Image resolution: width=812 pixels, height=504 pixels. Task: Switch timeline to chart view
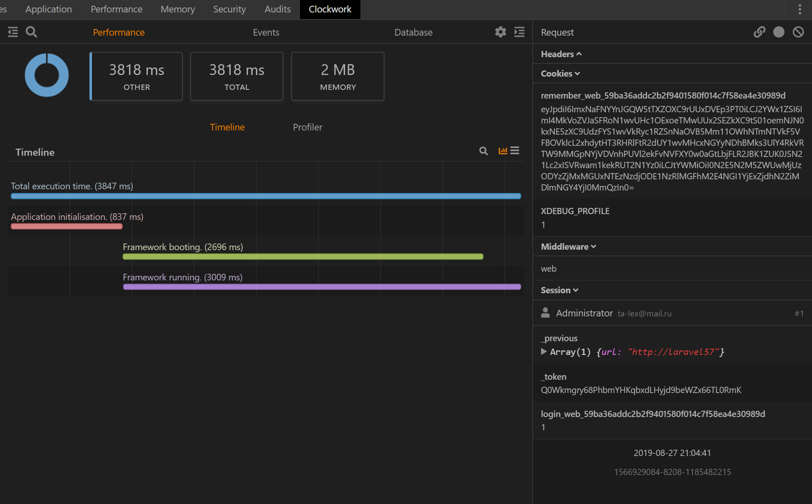coord(503,151)
